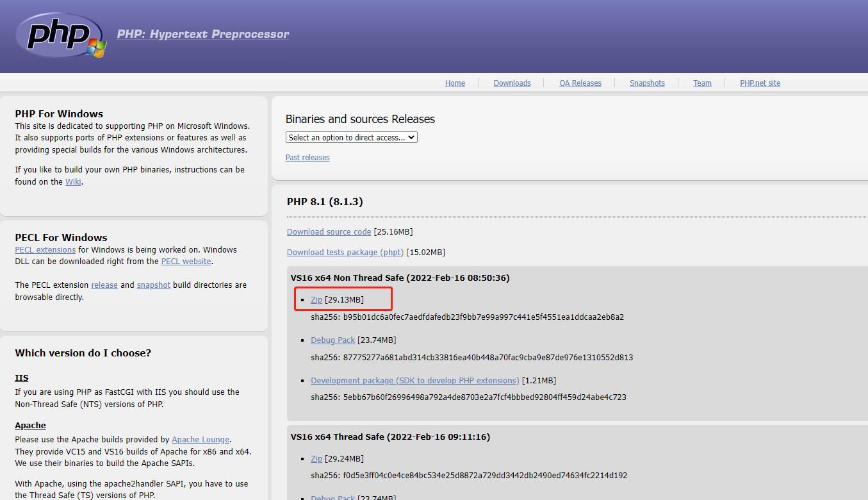Viewport: 868px width, 500px height.
Task: Click Download tests package (phpt) link
Action: [x=345, y=253]
